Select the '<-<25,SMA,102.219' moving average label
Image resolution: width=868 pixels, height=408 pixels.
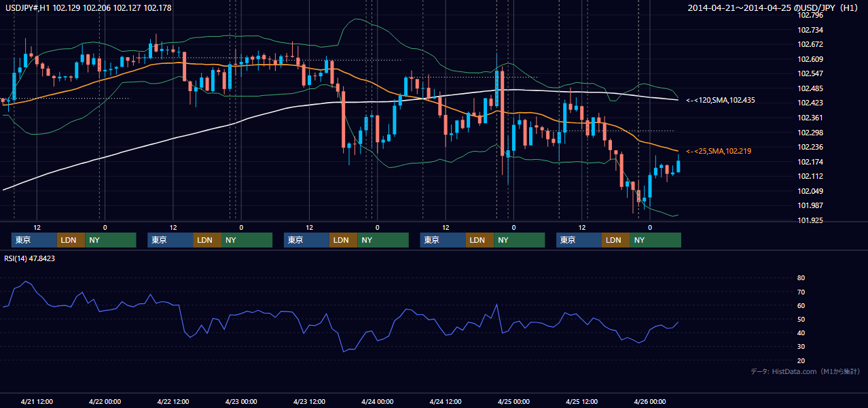tap(719, 151)
